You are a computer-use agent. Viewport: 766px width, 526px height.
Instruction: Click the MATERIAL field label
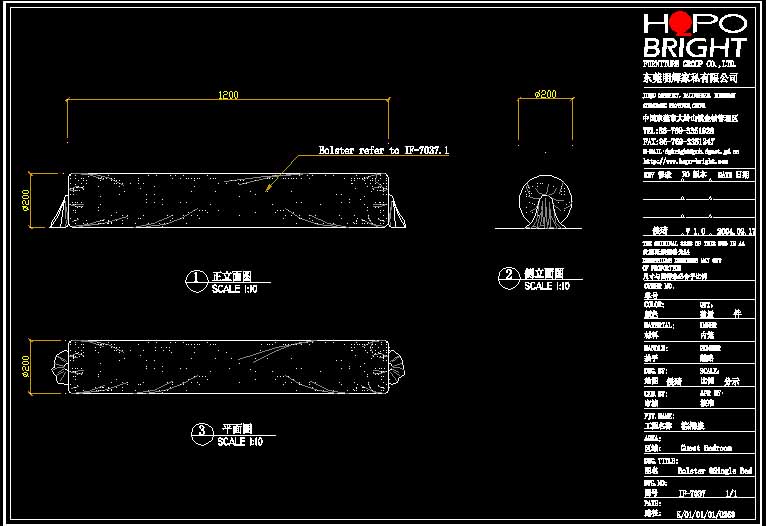coord(659,325)
